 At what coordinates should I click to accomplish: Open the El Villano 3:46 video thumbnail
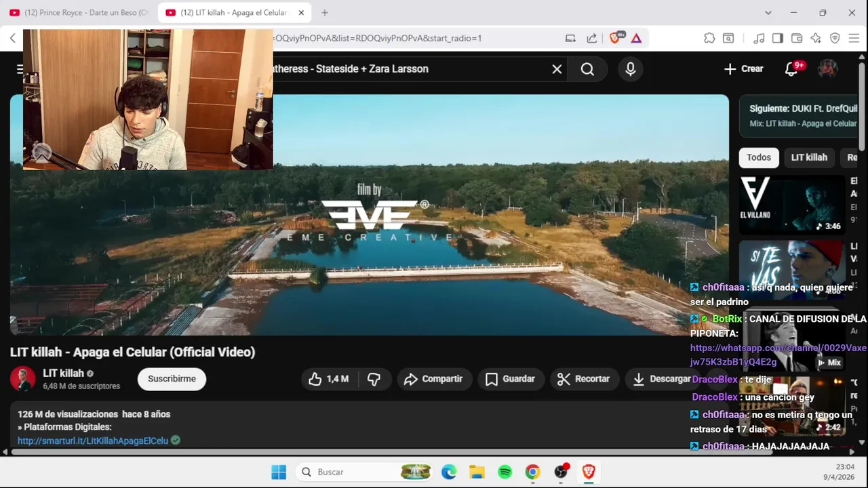point(792,205)
